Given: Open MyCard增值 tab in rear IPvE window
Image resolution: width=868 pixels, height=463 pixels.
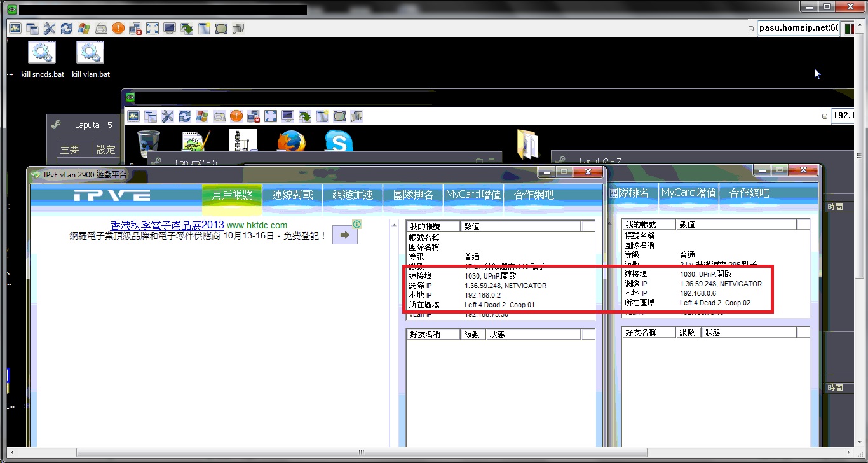Looking at the screenshot, I should tap(689, 193).
